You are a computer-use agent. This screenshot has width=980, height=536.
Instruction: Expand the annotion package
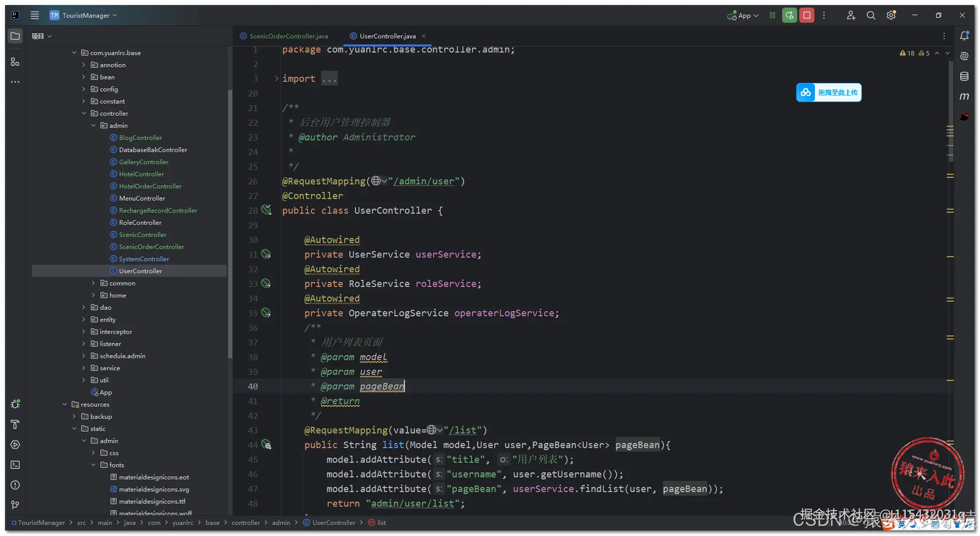pos(84,65)
